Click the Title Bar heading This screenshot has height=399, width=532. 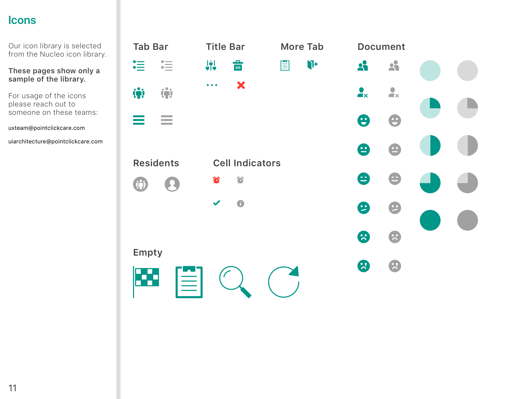(225, 47)
